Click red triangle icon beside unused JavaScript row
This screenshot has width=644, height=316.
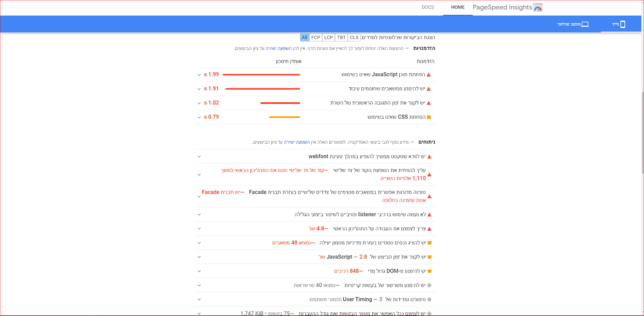tap(429, 75)
